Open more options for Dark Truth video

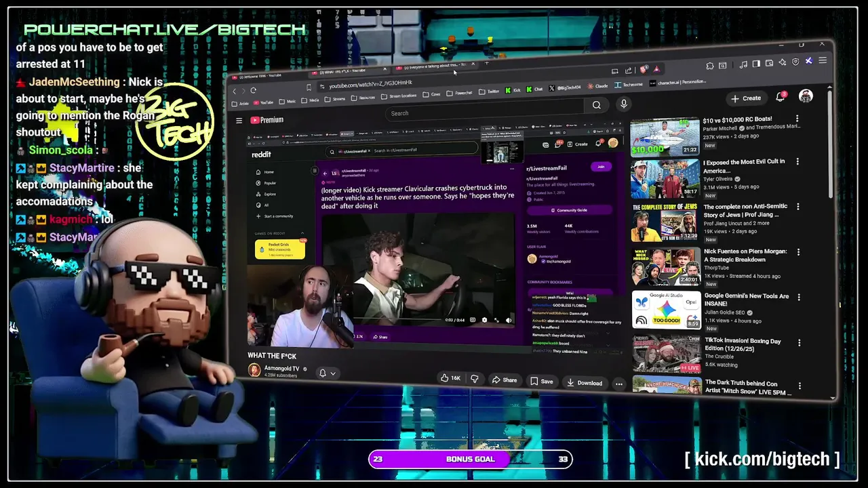tap(800, 386)
